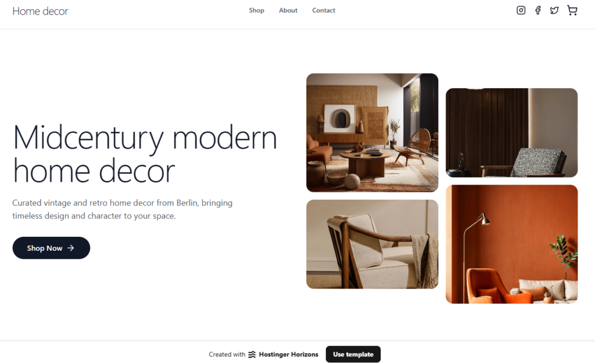Go to the Shop menu item
The image size is (595, 364).
256,10
